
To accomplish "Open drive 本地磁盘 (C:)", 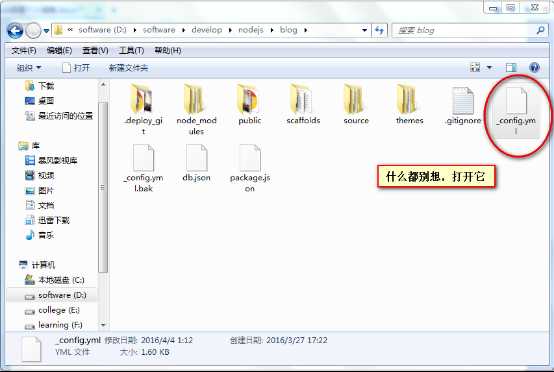I will [54, 280].
